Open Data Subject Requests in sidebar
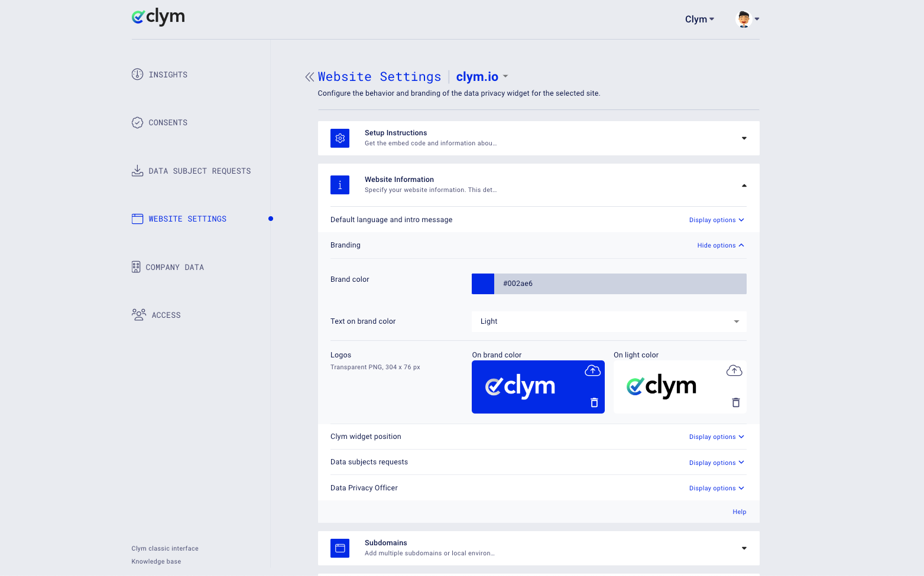 click(x=199, y=171)
